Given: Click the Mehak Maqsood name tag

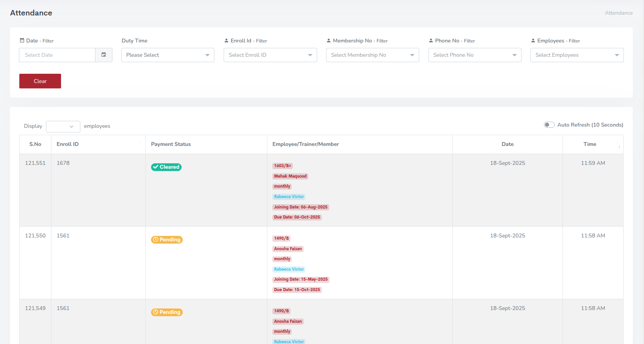Looking at the screenshot, I should tap(290, 176).
